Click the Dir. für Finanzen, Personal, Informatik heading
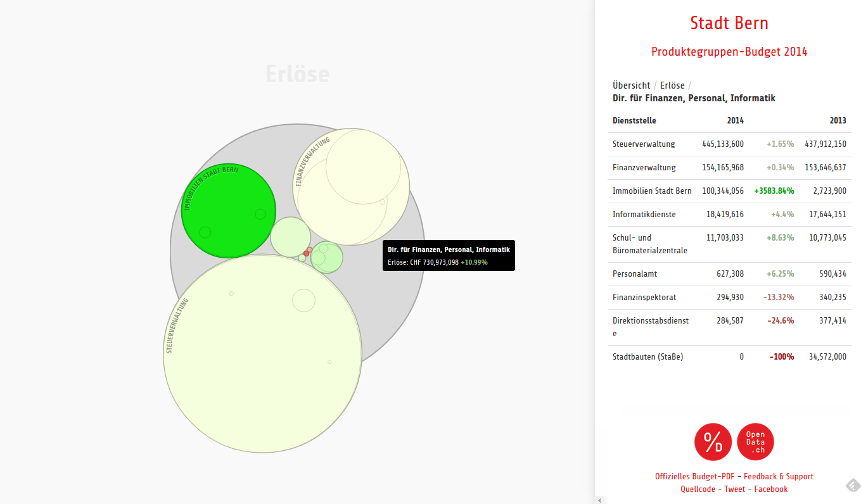Image resolution: width=861 pixels, height=504 pixels. pyautogui.click(x=694, y=98)
